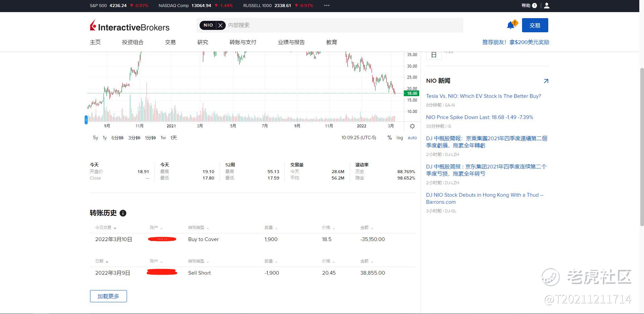Select the Buy to Cover transaction row
This screenshot has width=644, height=314.
pos(252,239)
